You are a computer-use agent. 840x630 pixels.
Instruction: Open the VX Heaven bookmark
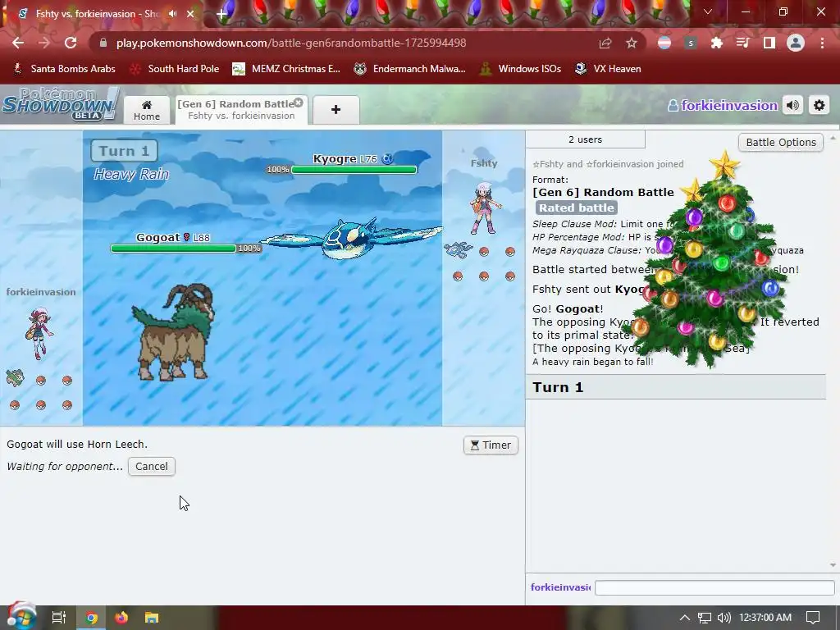(x=608, y=69)
